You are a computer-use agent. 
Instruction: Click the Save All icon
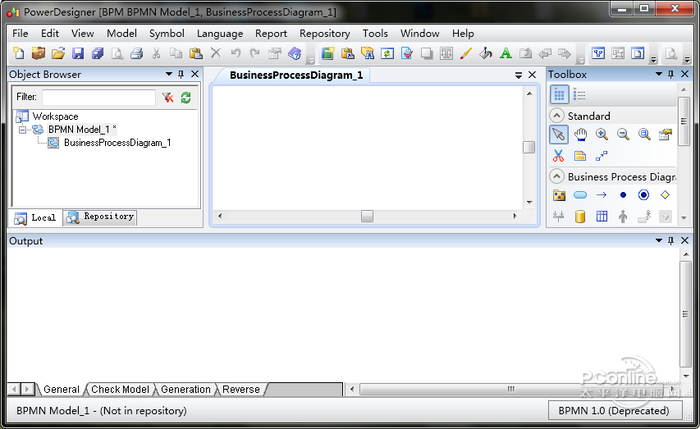(97, 54)
